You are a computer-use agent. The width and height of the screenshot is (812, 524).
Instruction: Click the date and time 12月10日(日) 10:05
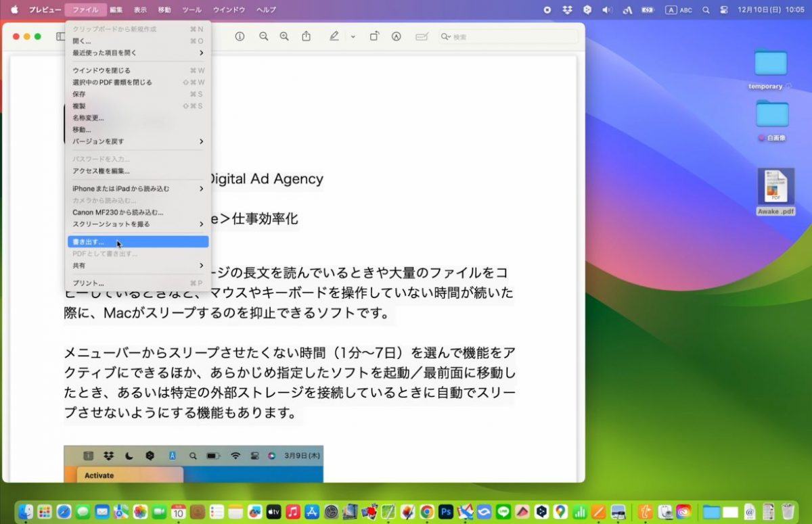click(771, 10)
